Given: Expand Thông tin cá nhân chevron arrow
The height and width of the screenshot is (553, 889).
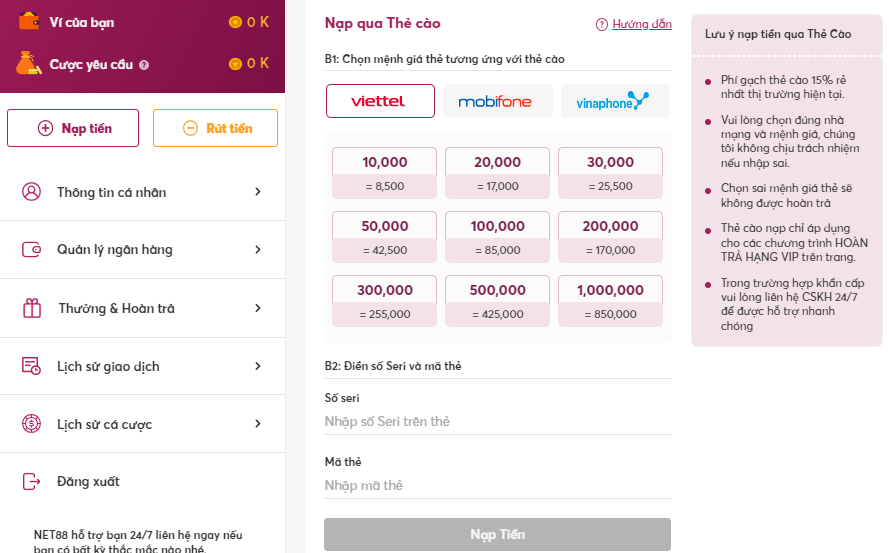Looking at the screenshot, I should (x=258, y=192).
